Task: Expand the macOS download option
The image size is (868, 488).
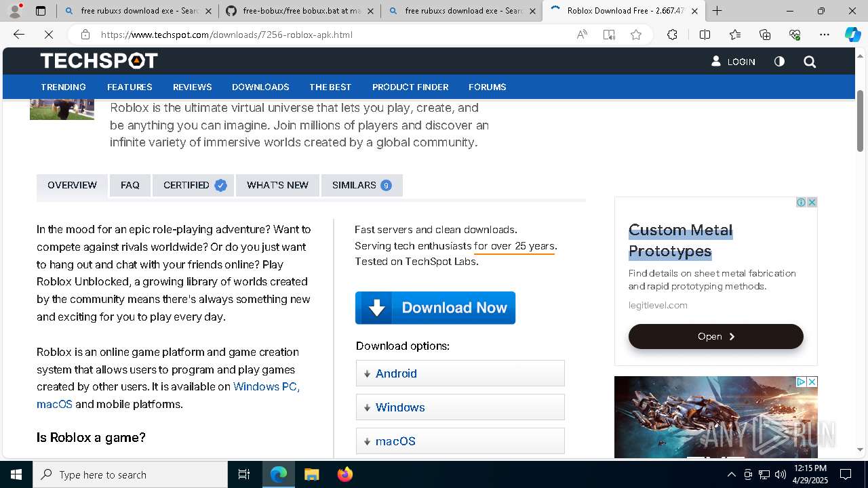Action: (x=460, y=441)
